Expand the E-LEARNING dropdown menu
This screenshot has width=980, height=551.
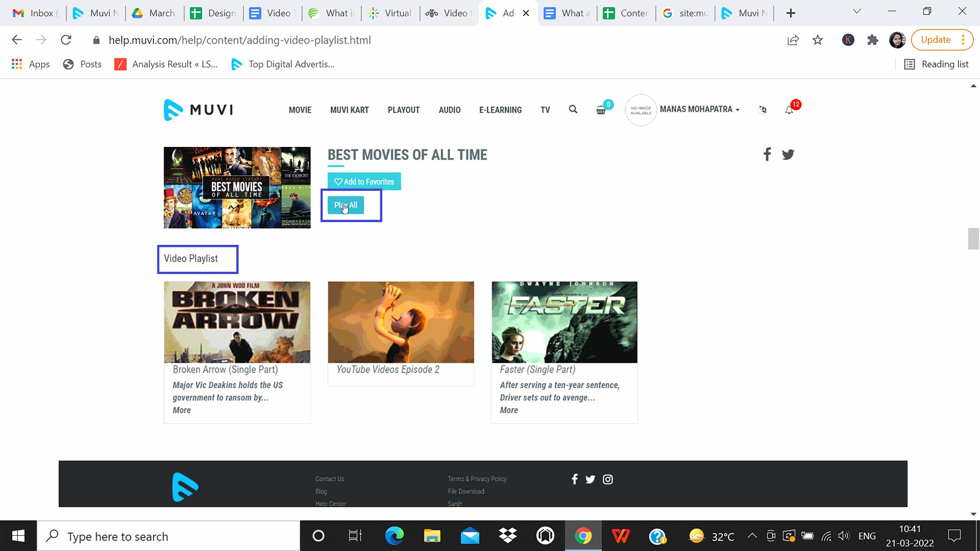pyautogui.click(x=500, y=109)
